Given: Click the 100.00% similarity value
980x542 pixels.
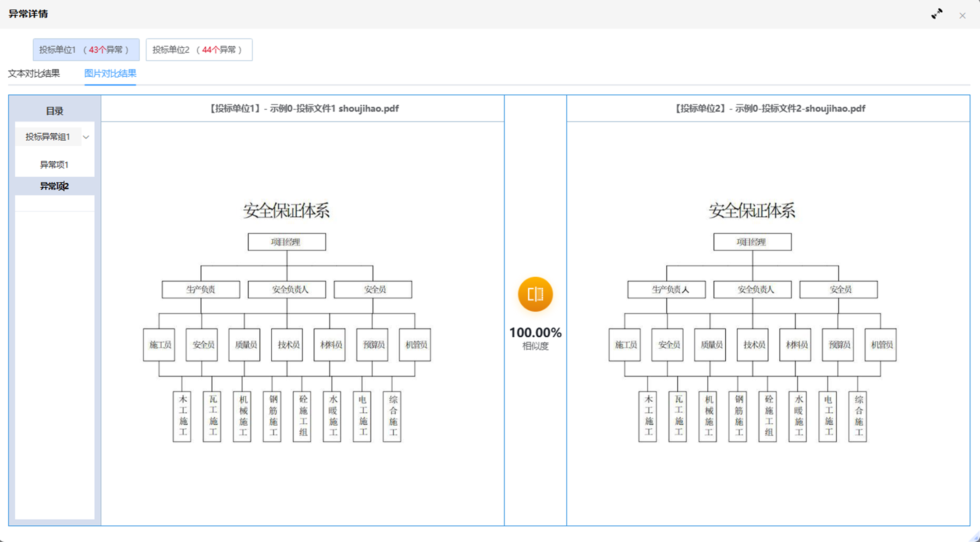Looking at the screenshot, I should point(535,332).
